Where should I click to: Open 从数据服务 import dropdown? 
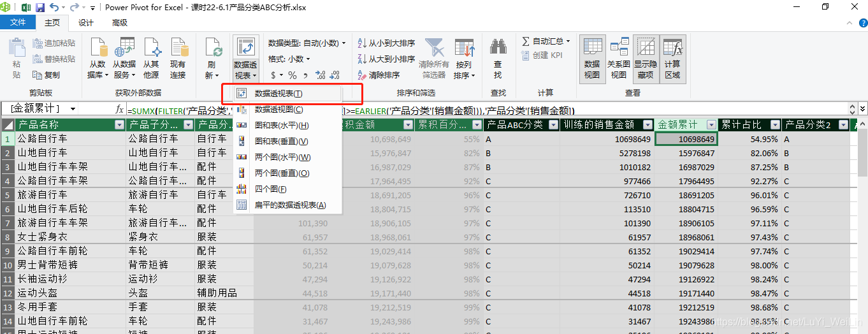tap(124, 58)
